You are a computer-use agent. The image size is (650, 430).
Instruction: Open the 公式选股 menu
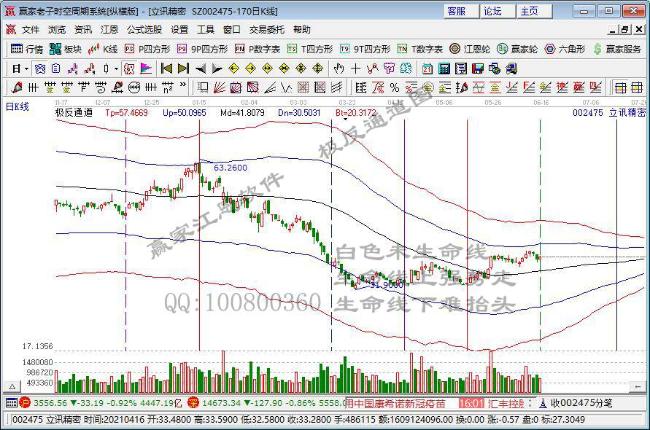(144, 29)
